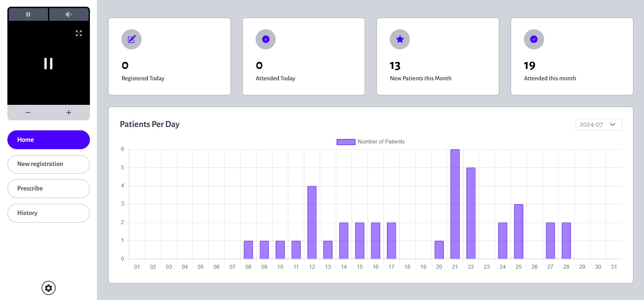Open the History section
This screenshot has height=300, width=644.
coord(49,213)
